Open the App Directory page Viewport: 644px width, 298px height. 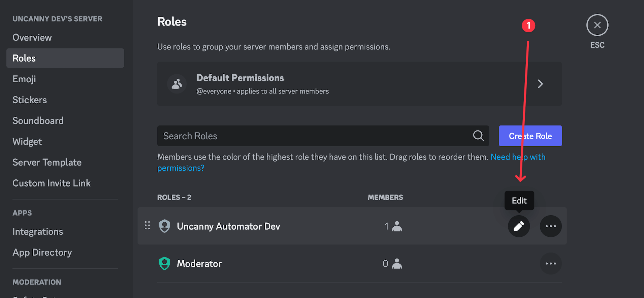(x=42, y=252)
